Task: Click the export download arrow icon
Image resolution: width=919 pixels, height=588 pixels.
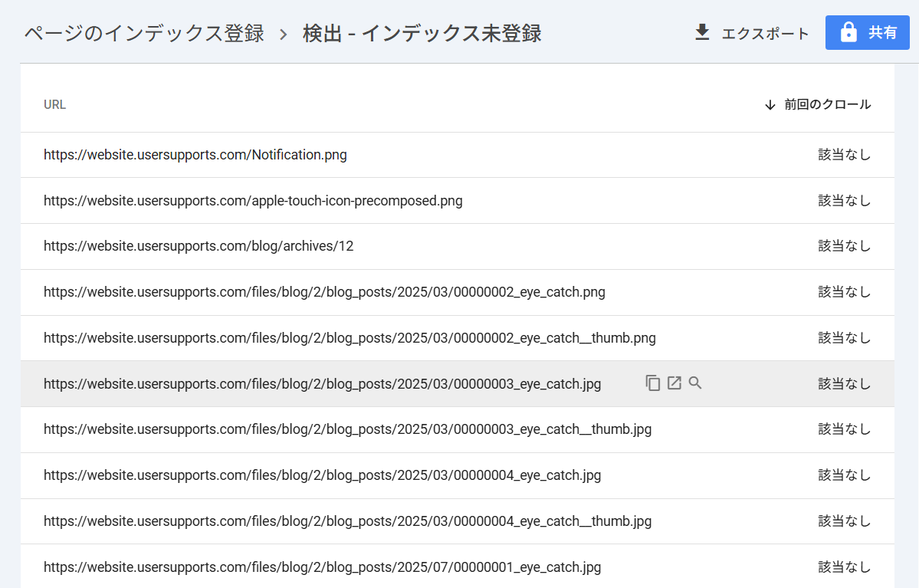Action: pos(702,33)
